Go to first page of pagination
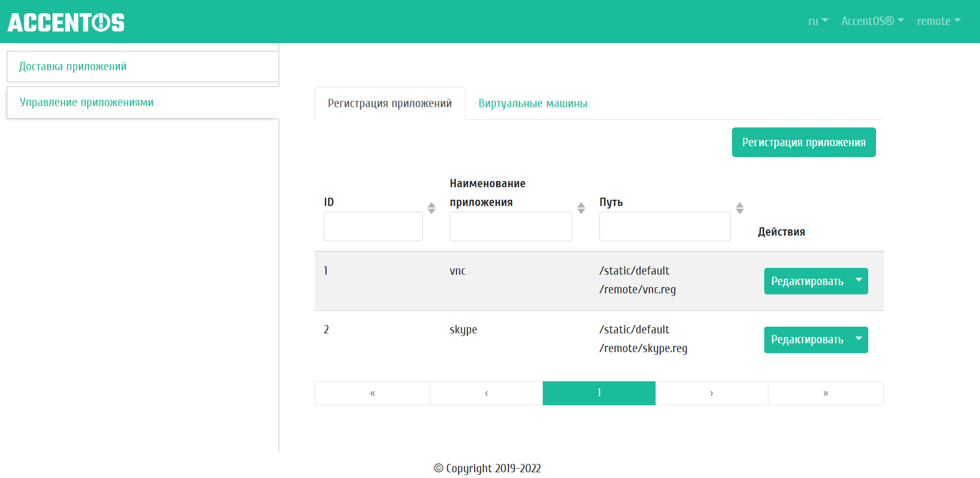This screenshot has height=478, width=980. 372,393
